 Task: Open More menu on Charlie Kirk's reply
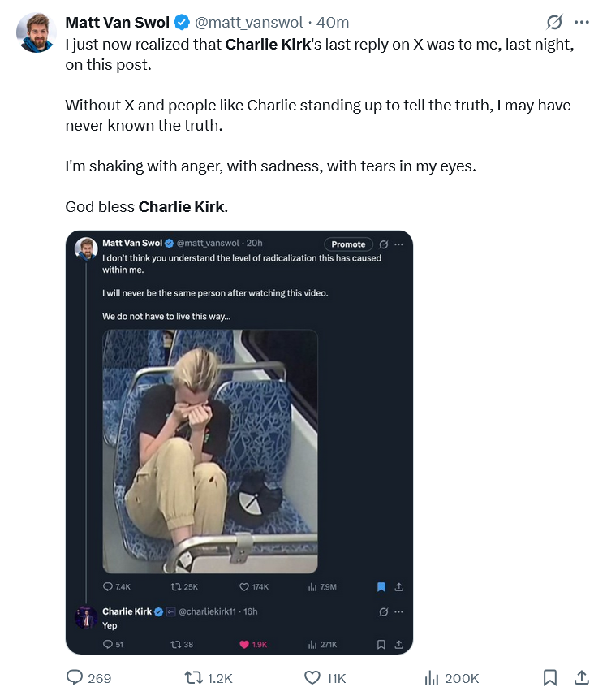tap(398, 611)
